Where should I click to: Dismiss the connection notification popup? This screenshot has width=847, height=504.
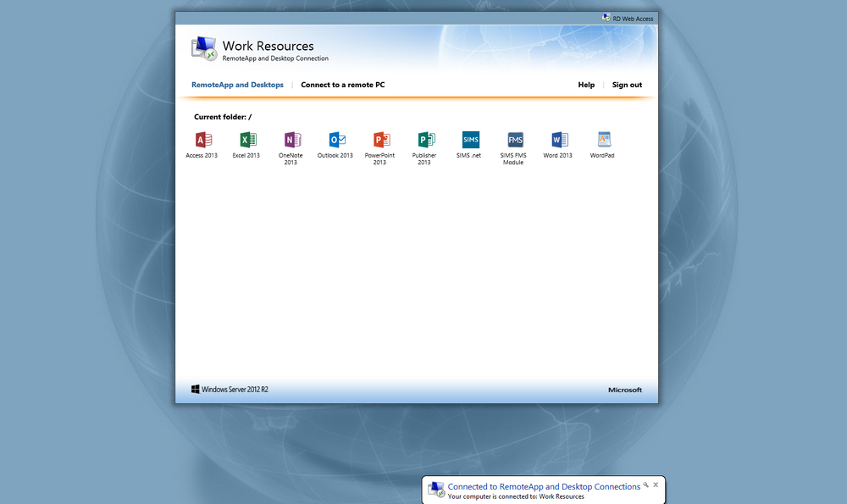tap(656, 485)
